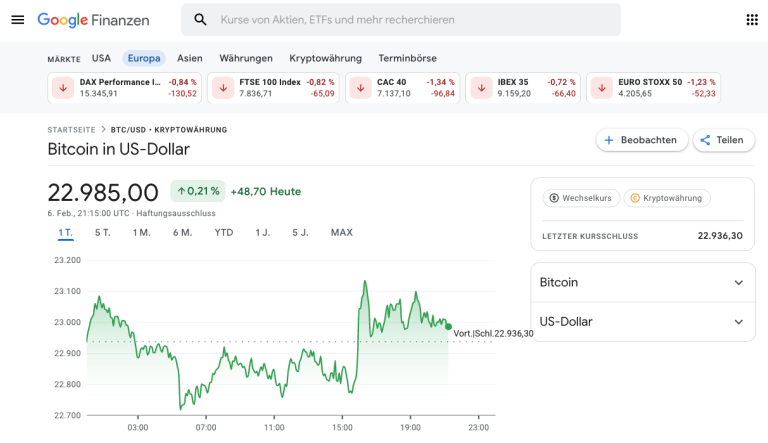Open the Wechselkurs chip

pyautogui.click(x=581, y=198)
